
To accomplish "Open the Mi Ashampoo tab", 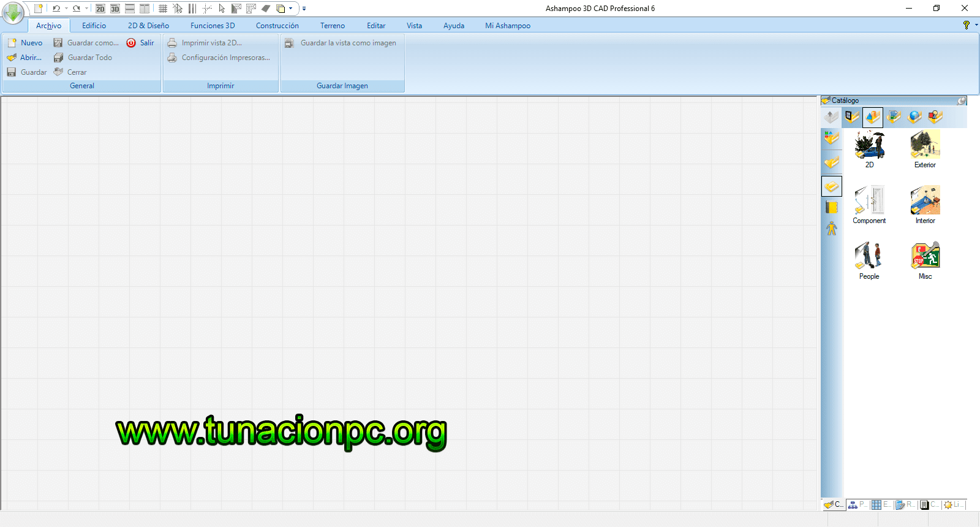I will pos(508,26).
